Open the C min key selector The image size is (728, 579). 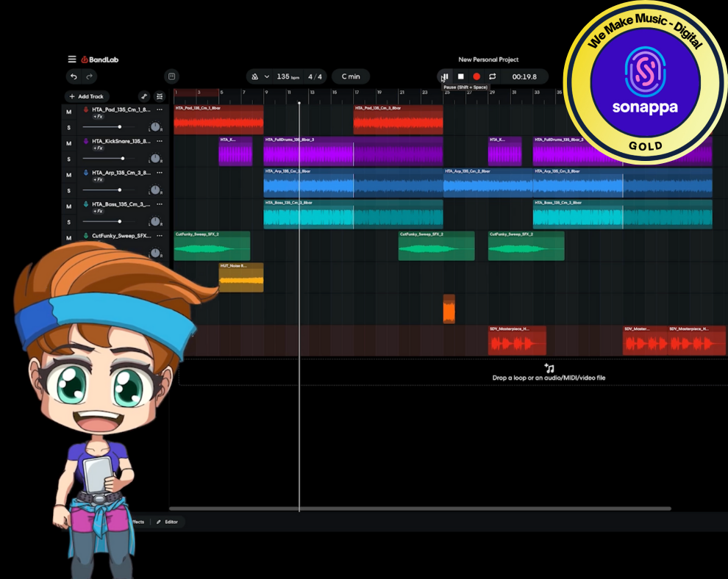point(351,76)
